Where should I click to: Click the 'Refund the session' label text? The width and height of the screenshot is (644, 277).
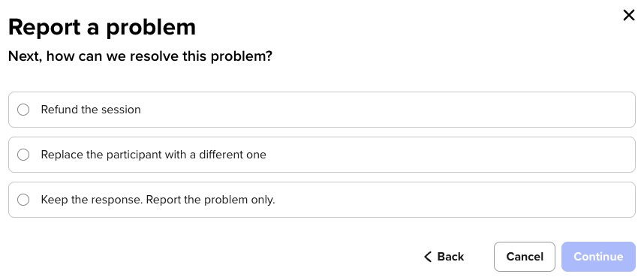(91, 110)
